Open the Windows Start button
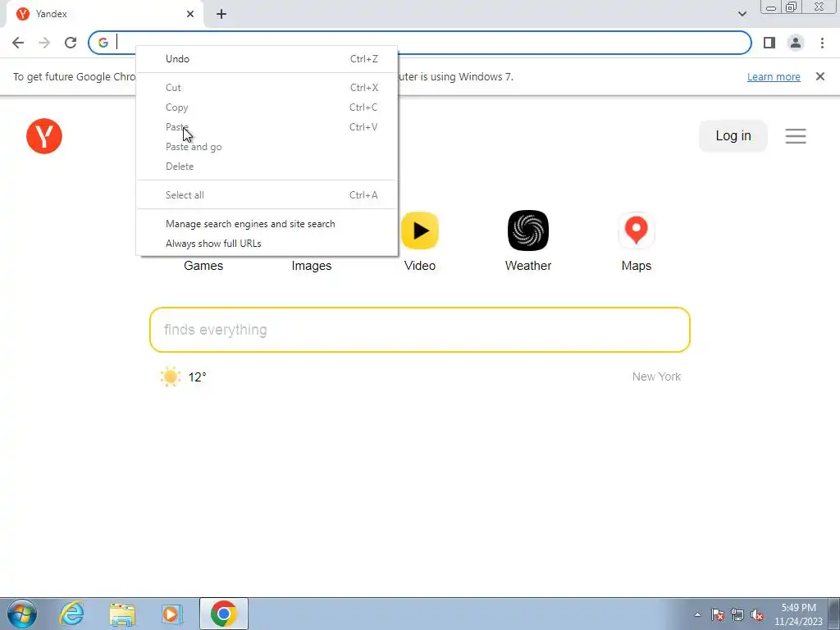This screenshot has height=630, width=840. click(x=22, y=614)
